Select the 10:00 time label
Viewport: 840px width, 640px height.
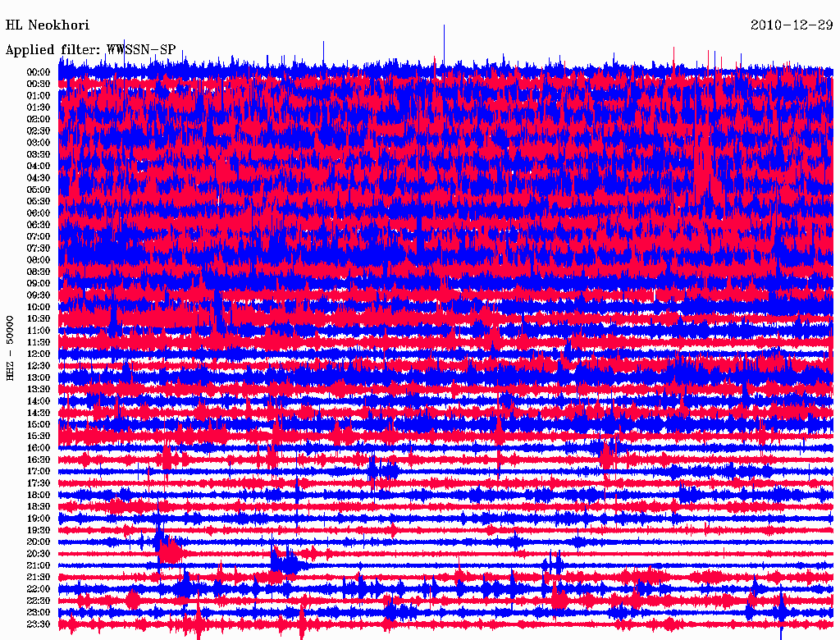(39, 307)
